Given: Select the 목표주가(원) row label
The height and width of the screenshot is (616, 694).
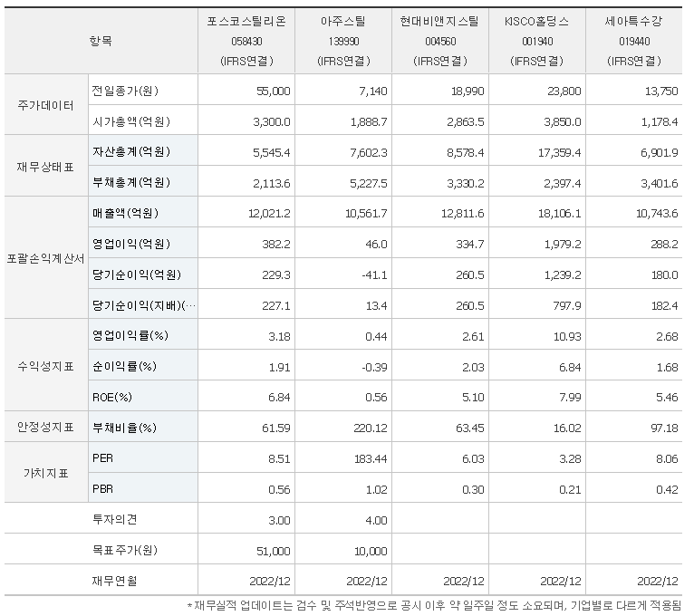Looking at the screenshot, I should tap(125, 551).
